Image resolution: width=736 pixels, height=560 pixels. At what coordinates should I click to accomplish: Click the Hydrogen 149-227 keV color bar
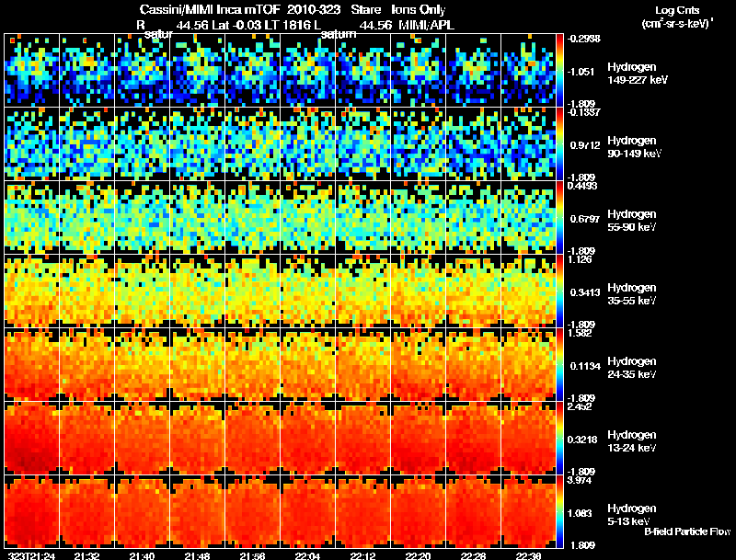point(559,70)
